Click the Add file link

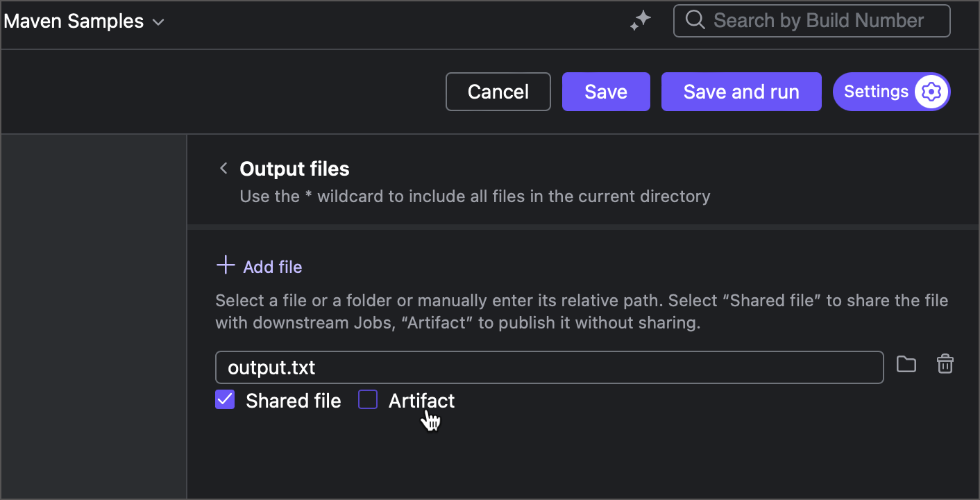coord(272,266)
